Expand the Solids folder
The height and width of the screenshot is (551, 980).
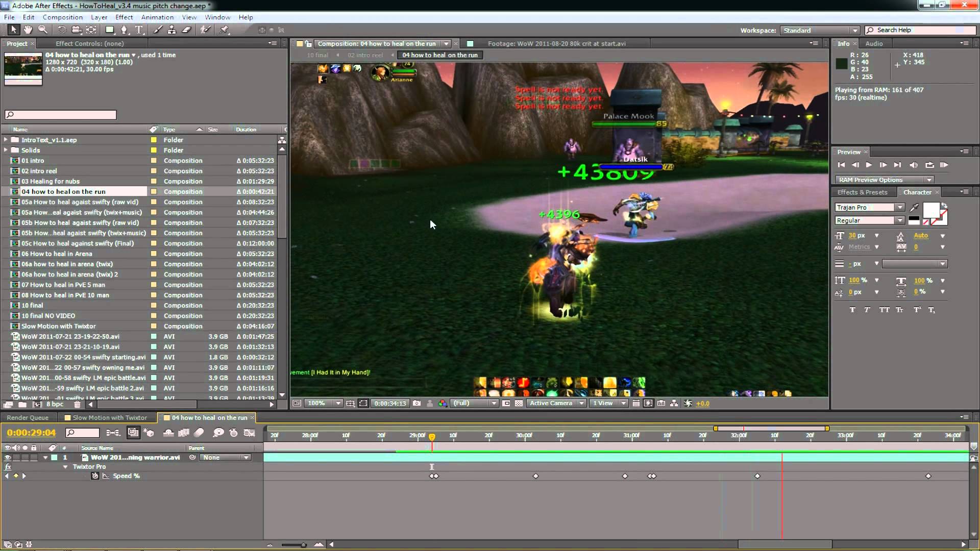point(6,150)
